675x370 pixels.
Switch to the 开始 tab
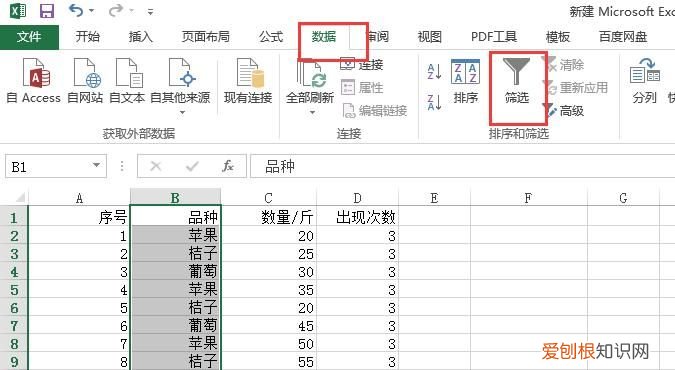[88, 37]
